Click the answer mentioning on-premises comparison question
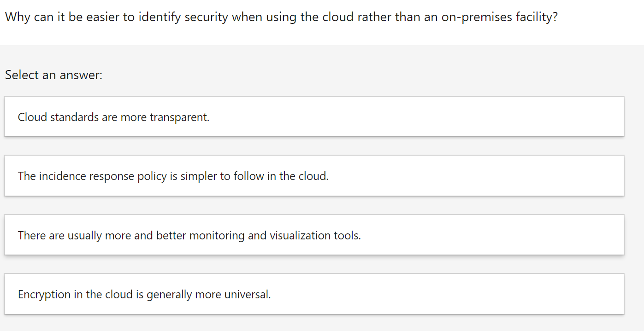Viewport: 644px width, 331px height. pos(280,17)
